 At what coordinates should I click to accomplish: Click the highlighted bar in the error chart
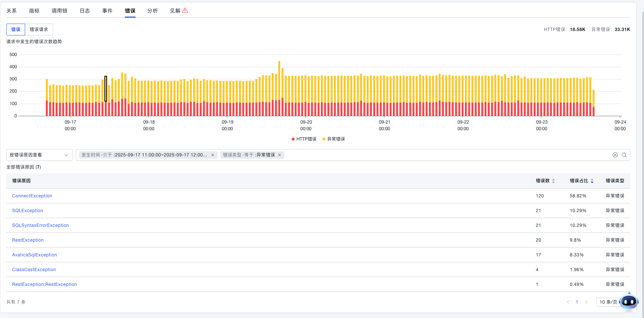(x=106, y=89)
